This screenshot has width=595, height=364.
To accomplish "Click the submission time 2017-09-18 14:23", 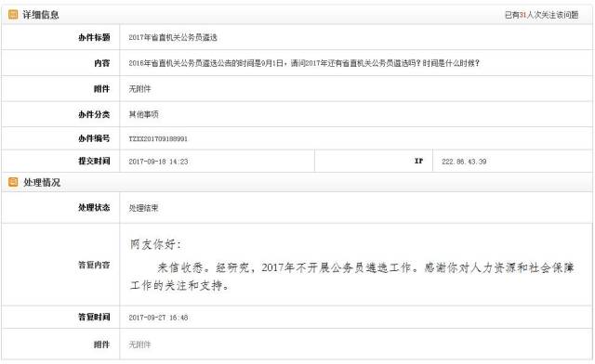I will [x=158, y=162].
